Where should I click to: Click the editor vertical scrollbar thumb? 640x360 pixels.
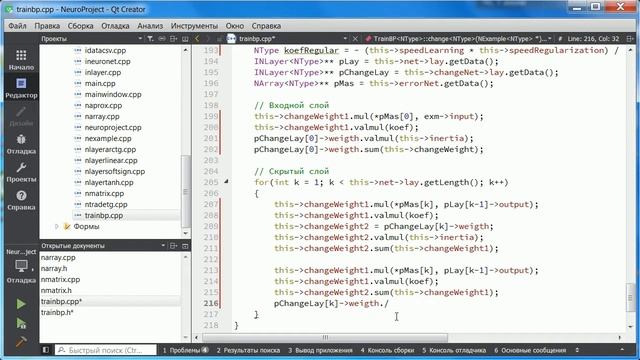tap(631, 297)
